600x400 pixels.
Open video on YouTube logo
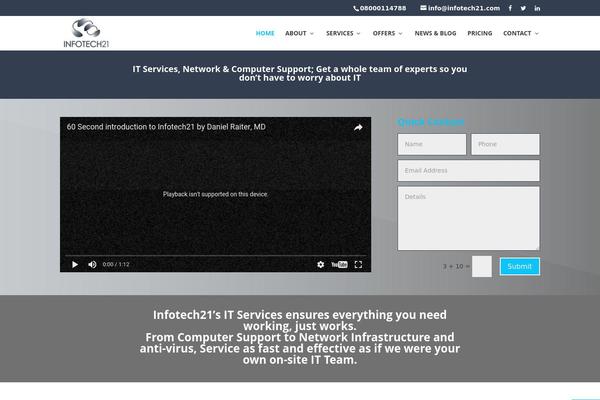coord(339,264)
